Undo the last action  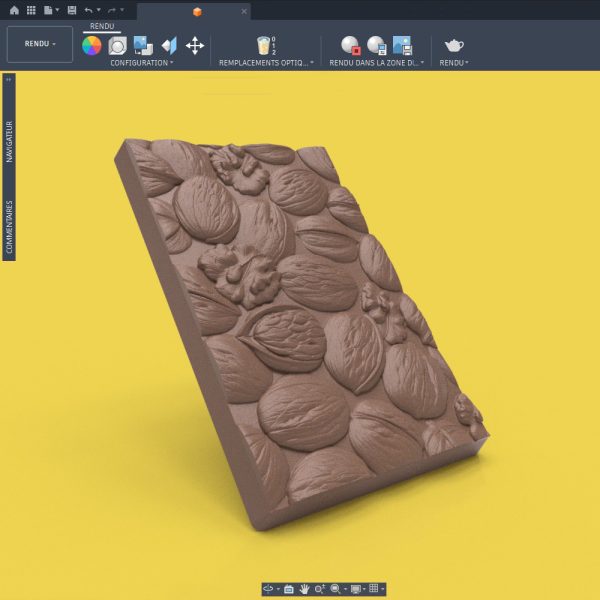tap(89, 10)
